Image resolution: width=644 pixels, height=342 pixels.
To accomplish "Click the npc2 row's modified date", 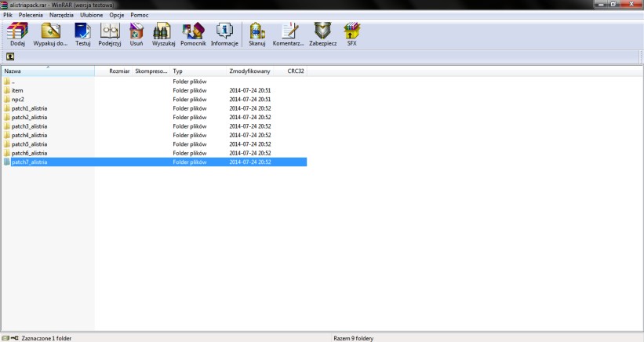I will tap(249, 100).
